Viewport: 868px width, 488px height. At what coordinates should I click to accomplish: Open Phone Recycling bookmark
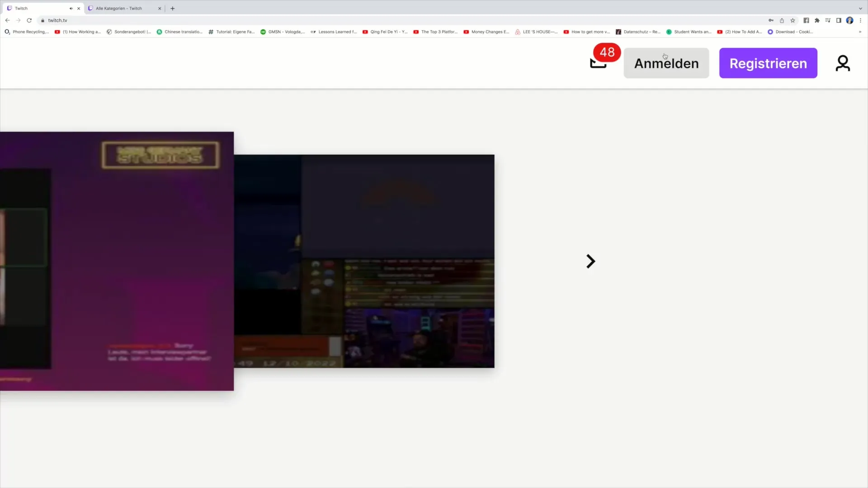[27, 32]
